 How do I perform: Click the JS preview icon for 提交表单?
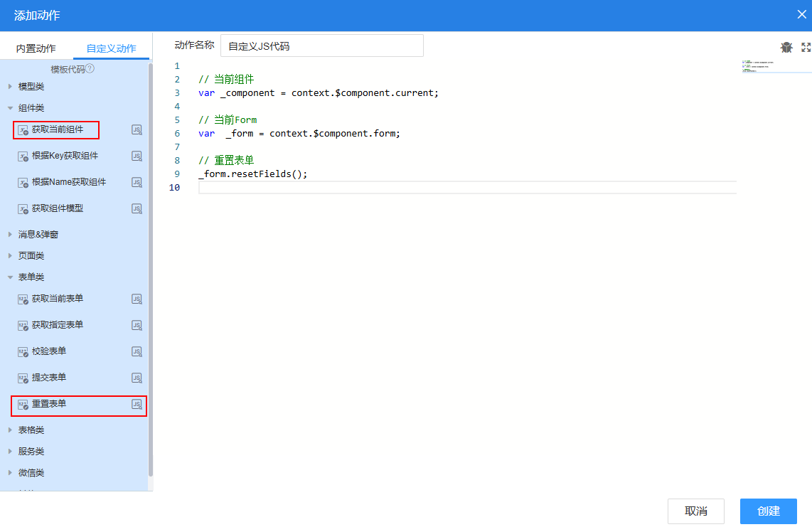(137, 378)
